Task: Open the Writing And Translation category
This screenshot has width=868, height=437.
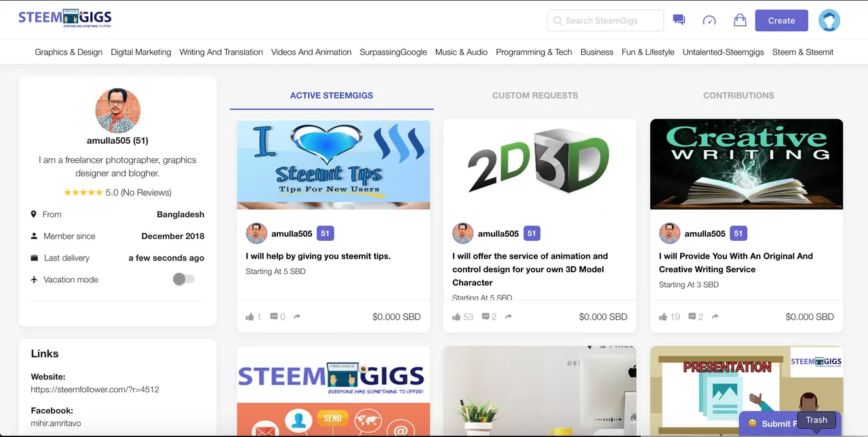Action: (x=221, y=52)
